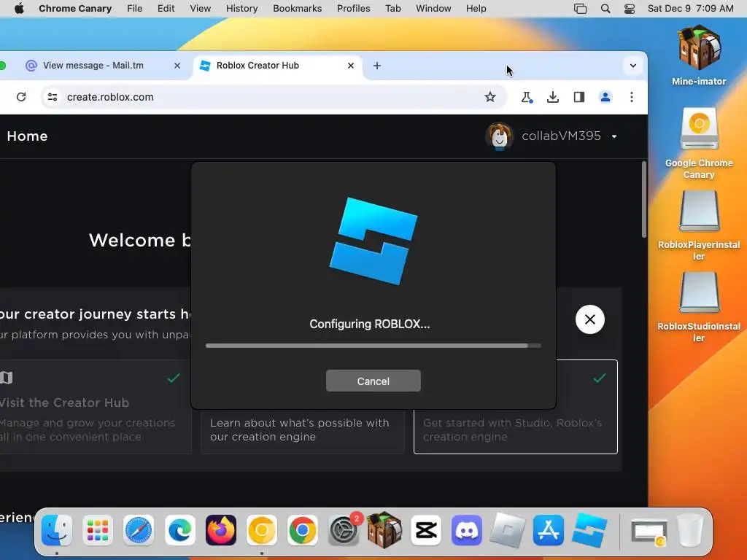Open the History menu

pyautogui.click(x=241, y=9)
